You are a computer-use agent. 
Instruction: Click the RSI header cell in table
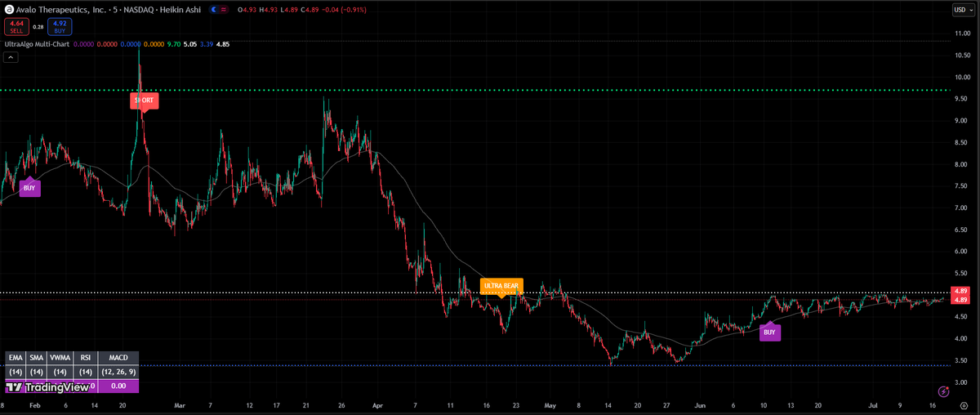84,358
